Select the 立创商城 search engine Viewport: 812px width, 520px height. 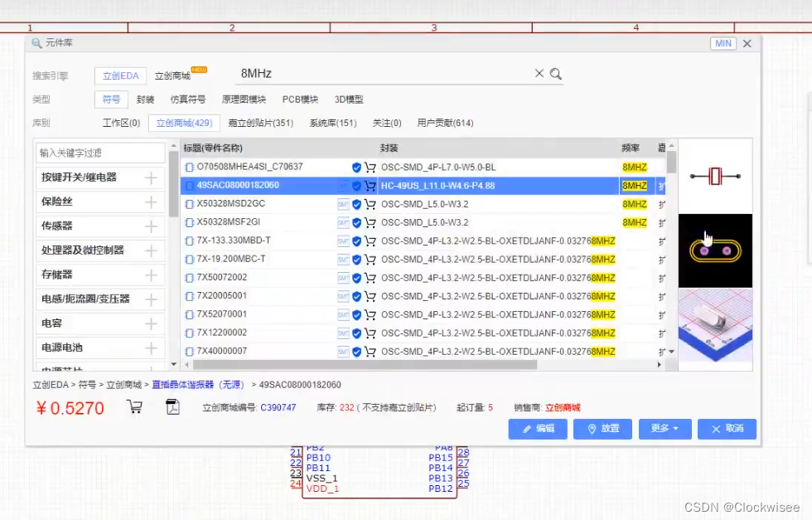click(173, 75)
